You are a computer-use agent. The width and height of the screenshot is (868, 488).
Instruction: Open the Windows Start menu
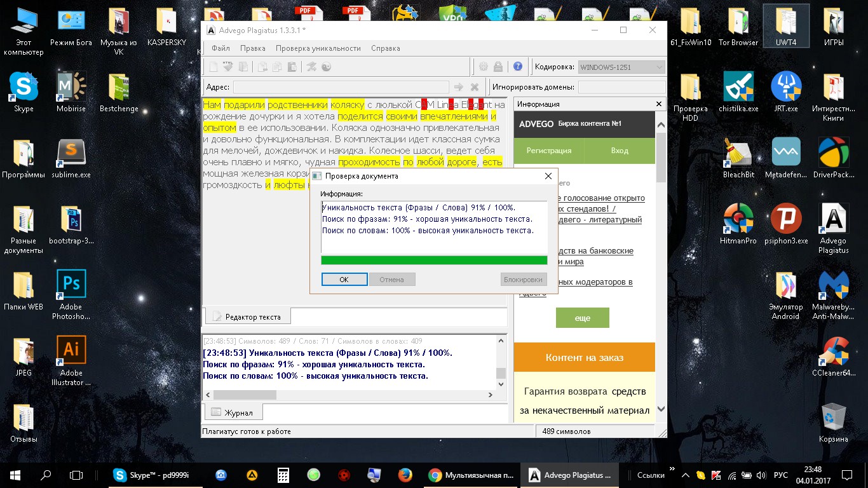(x=15, y=475)
